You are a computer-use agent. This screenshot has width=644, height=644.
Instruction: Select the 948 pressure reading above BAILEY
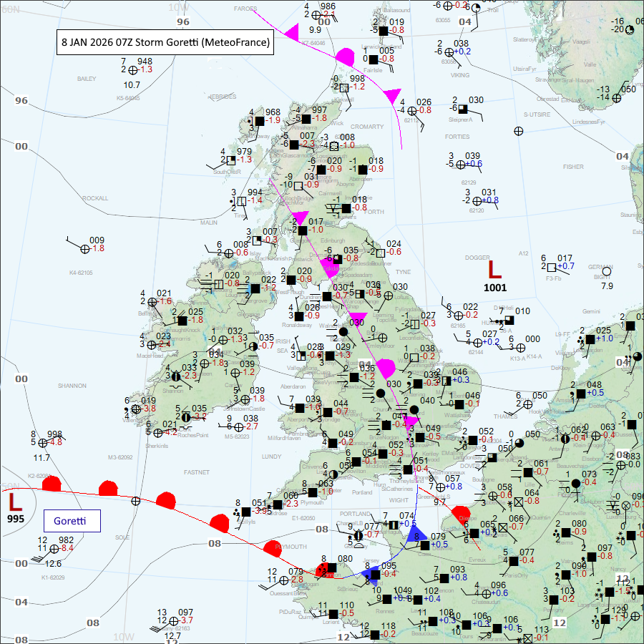point(145,62)
